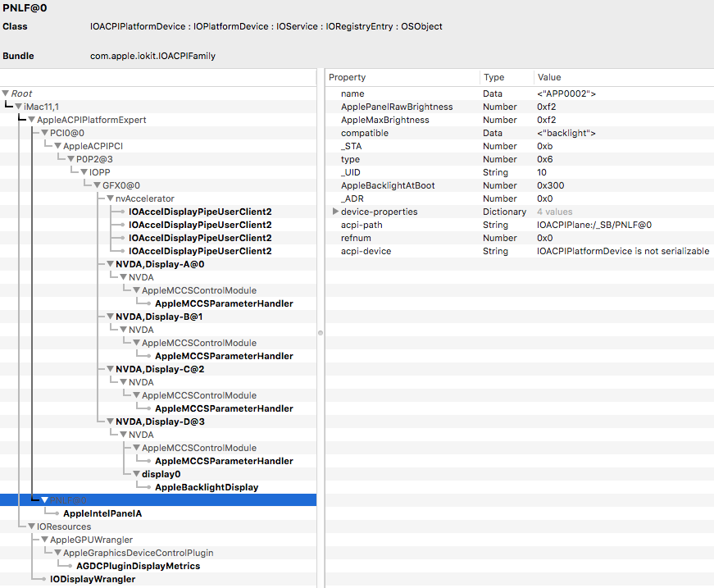Collapse the IOResources node triangle

pos(31,526)
